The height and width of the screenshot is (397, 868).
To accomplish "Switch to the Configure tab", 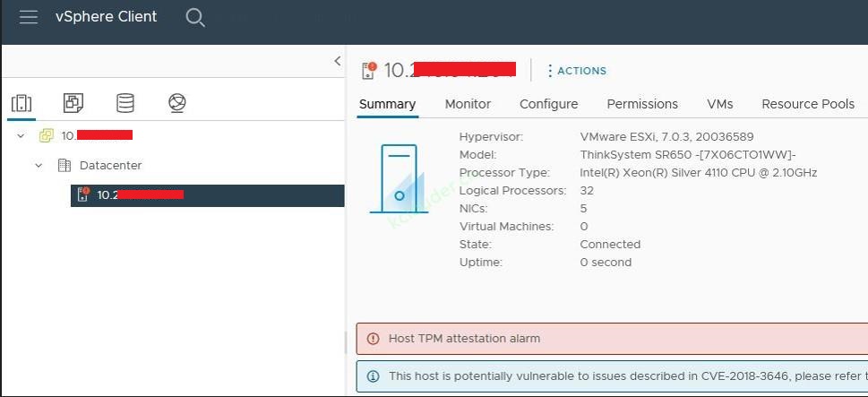I will coord(548,104).
